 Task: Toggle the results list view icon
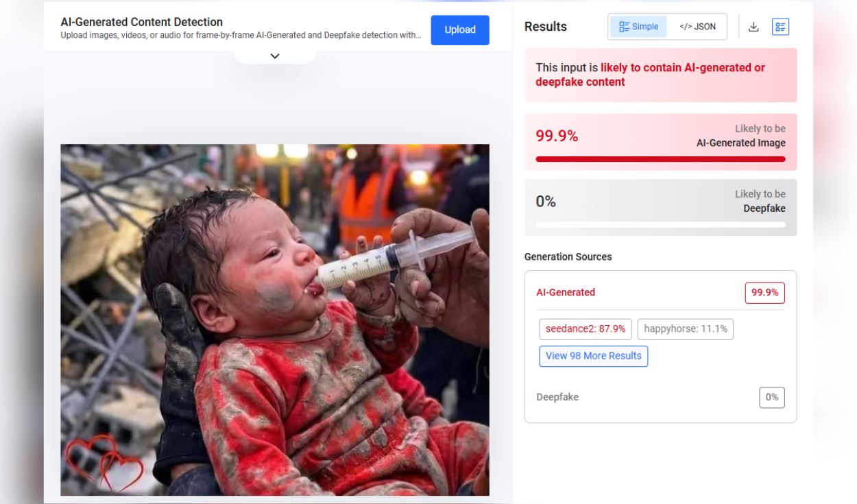[780, 27]
